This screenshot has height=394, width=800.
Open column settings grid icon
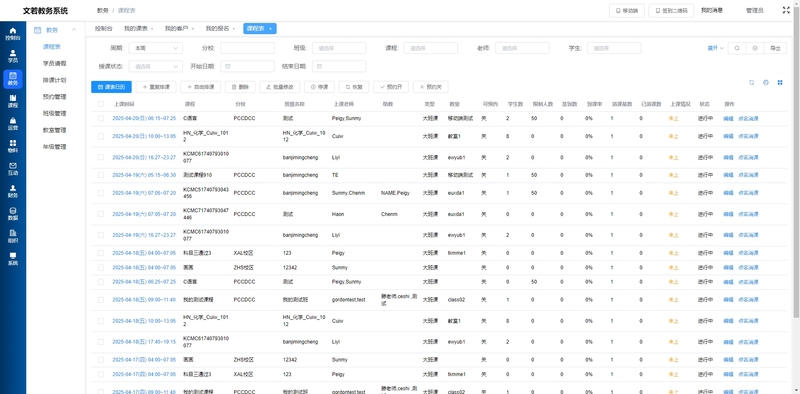780,82
